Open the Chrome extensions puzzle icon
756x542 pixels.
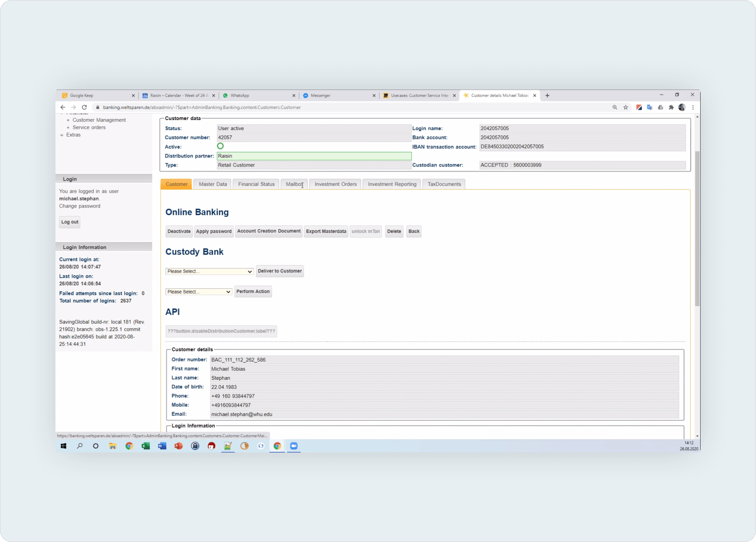[671, 107]
